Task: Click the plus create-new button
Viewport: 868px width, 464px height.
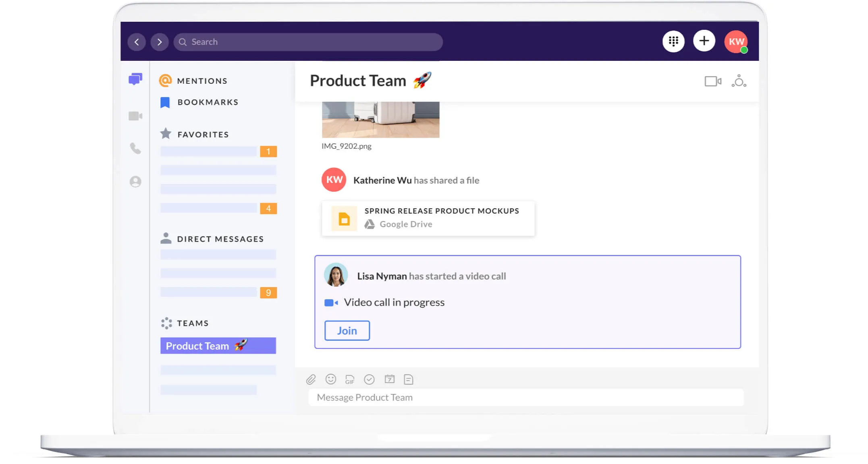Action: [x=704, y=41]
